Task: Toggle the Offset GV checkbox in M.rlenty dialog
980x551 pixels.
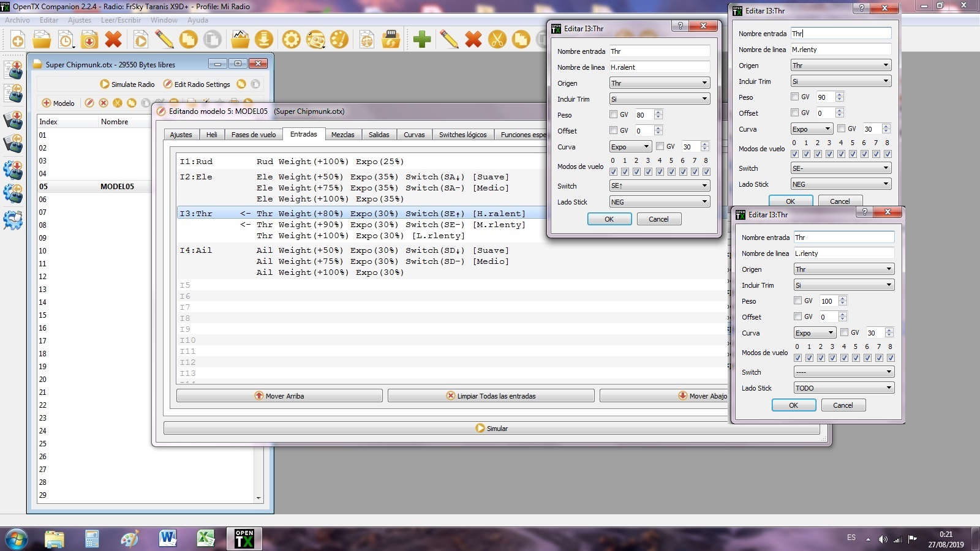Action: 794,113
